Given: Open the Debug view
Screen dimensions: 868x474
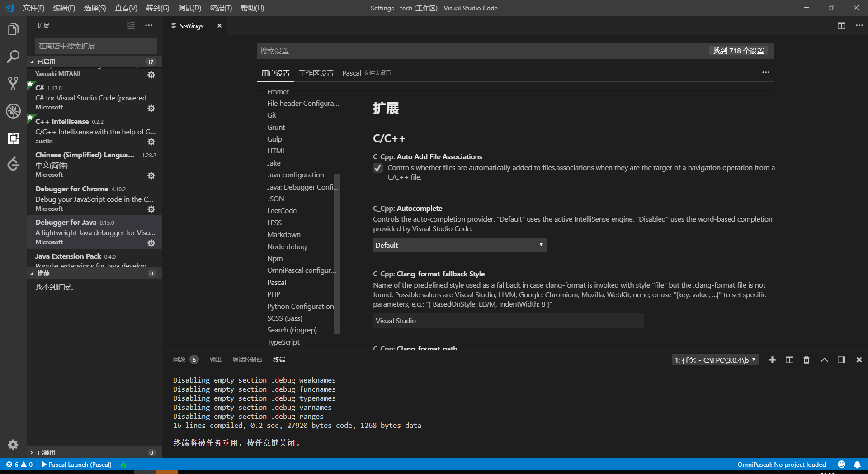Looking at the screenshot, I should (13, 111).
